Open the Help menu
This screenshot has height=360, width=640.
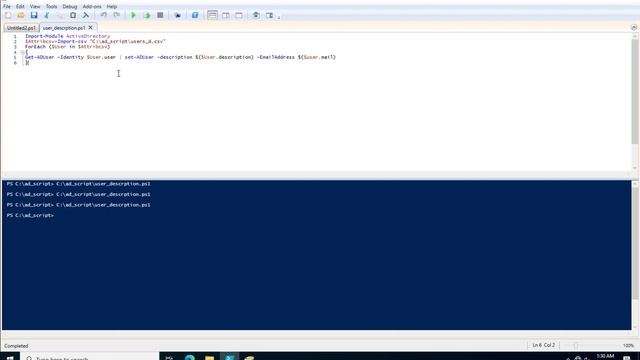tap(112, 7)
